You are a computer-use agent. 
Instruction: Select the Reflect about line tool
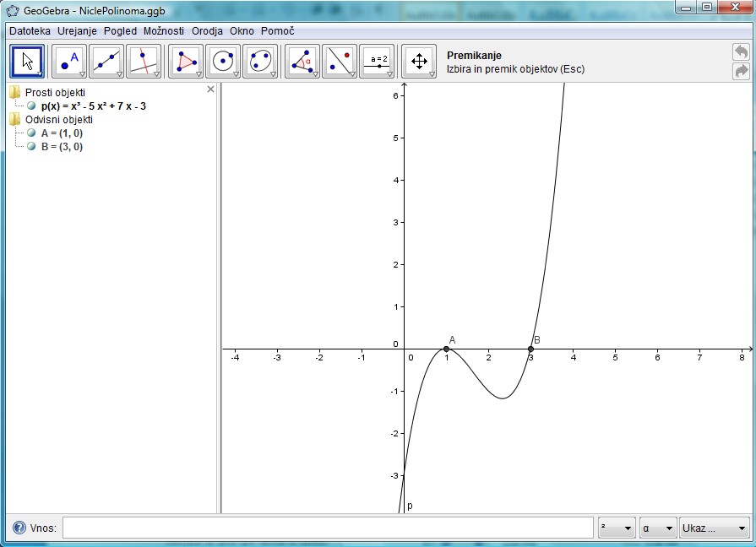click(x=340, y=61)
